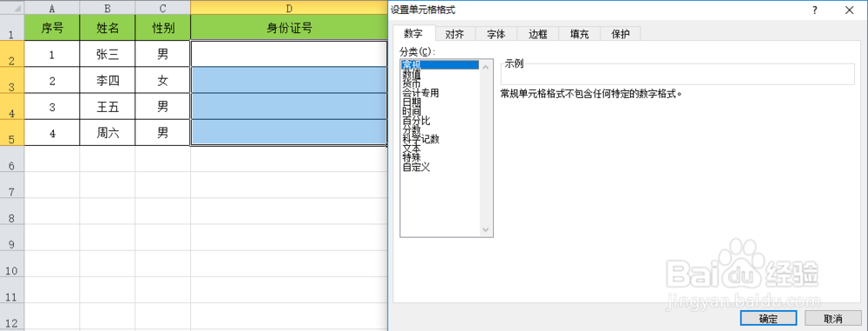Image resolution: width=868 pixels, height=331 pixels.
Task: Select row 9 header
Action: pyautogui.click(x=11, y=237)
